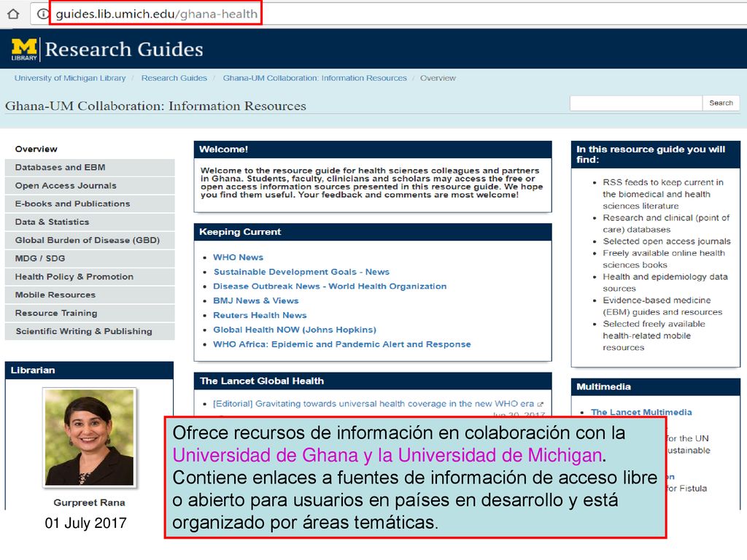
Task: Click the Search button
Action: pyautogui.click(x=721, y=103)
